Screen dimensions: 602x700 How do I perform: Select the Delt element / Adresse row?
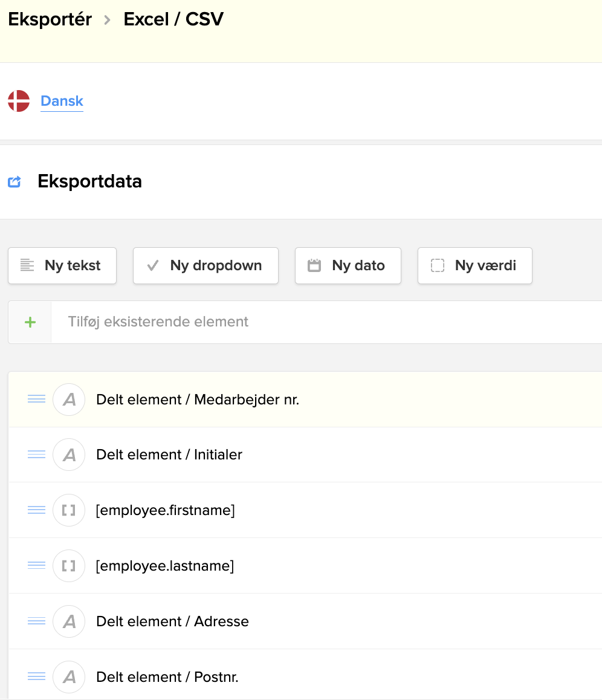(x=172, y=621)
